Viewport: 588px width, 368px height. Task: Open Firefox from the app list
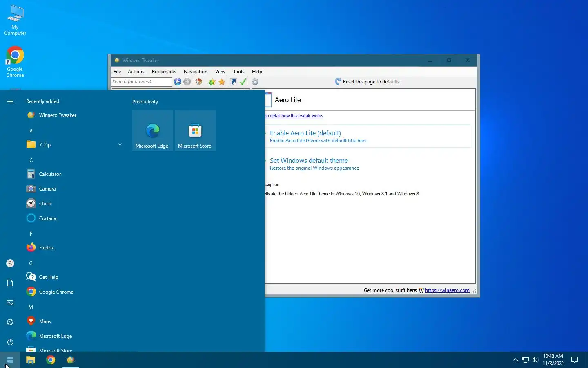click(73, 248)
